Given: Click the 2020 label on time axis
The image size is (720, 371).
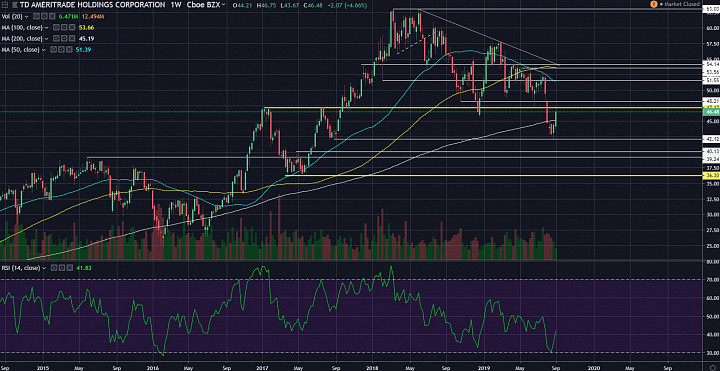Looking at the screenshot, I should pyautogui.click(x=594, y=367).
